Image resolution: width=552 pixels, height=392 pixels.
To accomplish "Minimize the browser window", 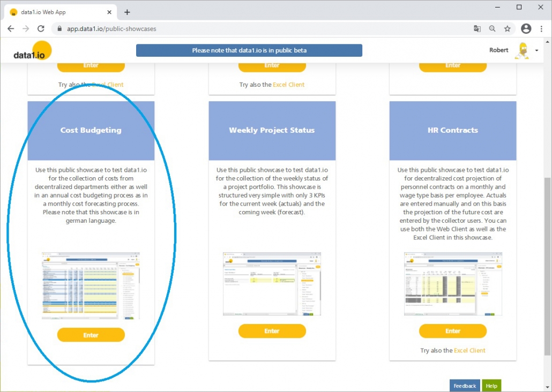I will pos(498,7).
